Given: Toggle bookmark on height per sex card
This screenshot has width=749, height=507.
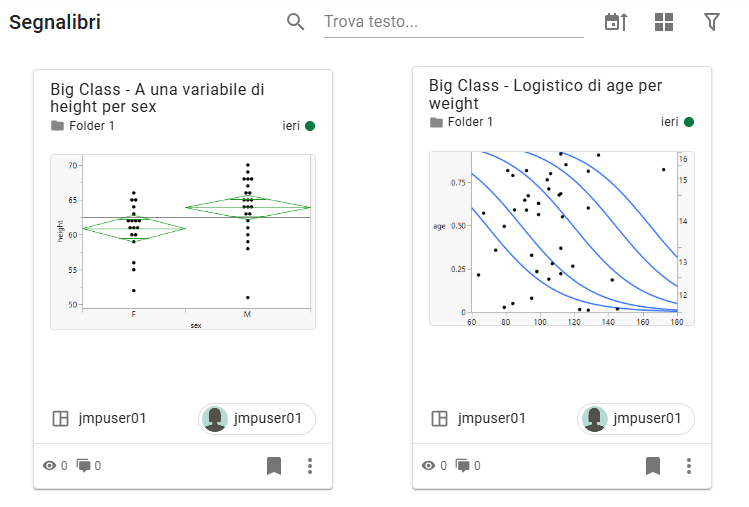Looking at the screenshot, I should point(274,466).
